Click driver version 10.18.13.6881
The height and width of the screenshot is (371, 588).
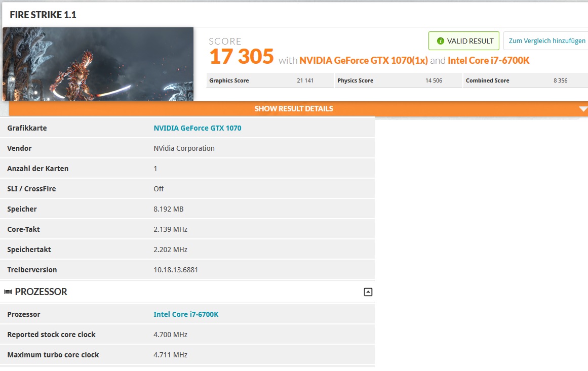176,270
